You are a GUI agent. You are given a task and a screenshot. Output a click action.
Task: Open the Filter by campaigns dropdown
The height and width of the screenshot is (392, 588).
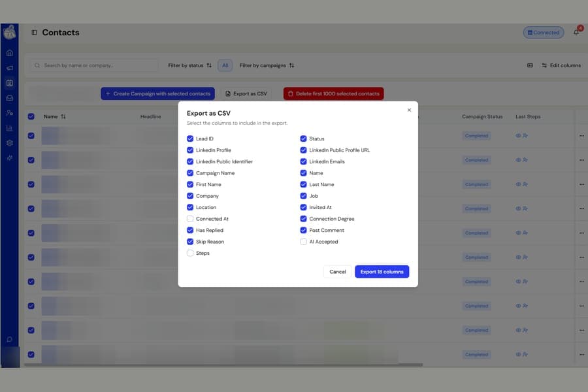point(267,65)
